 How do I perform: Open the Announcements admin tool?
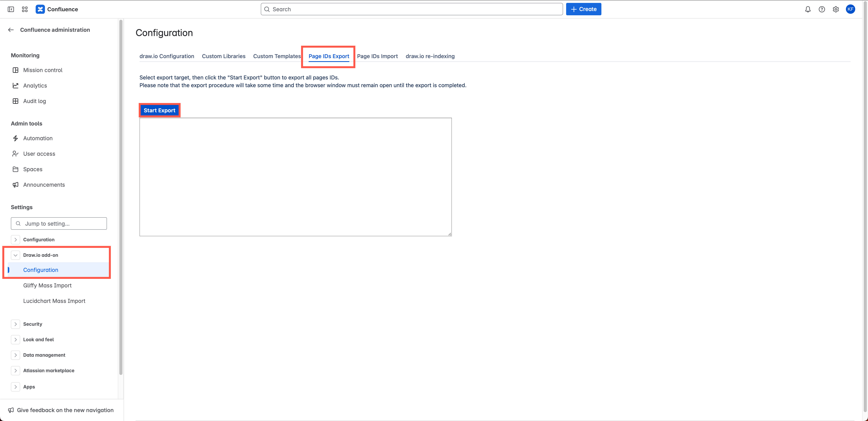click(x=44, y=185)
